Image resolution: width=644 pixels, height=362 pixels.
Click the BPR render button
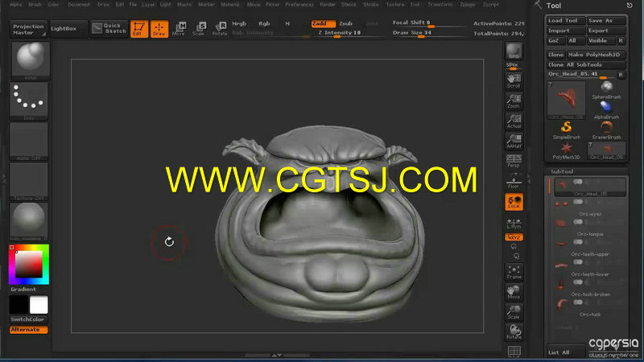coord(514,51)
